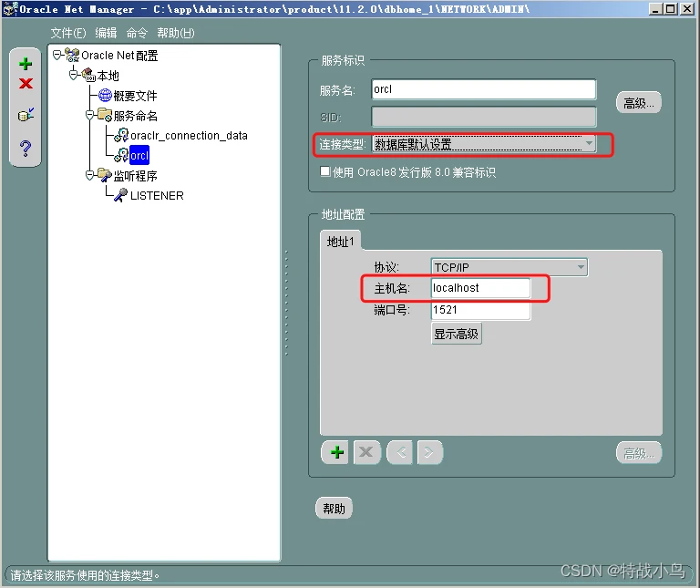
Task: Collapse the 监听程序 tree node
Action: (x=89, y=175)
